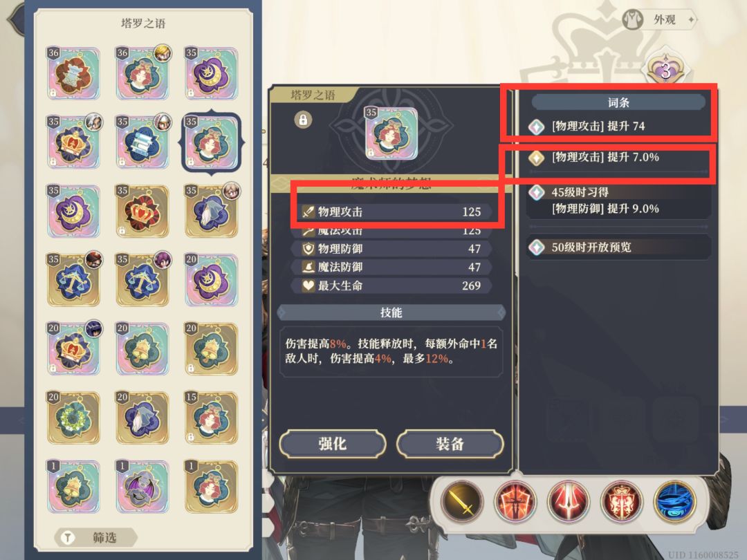Select the level 1 bat-wing tarot card
Viewport: 747px width, 560px height.
(x=142, y=486)
